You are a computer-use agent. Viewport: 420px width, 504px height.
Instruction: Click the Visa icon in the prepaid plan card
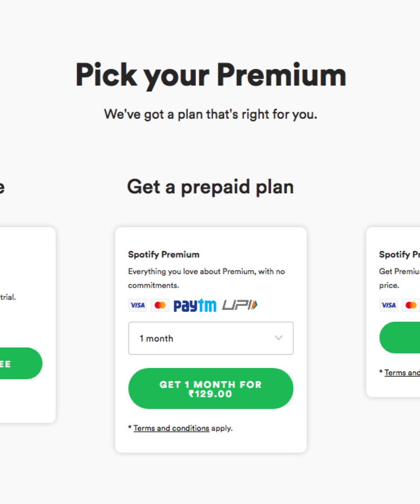(x=137, y=305)
